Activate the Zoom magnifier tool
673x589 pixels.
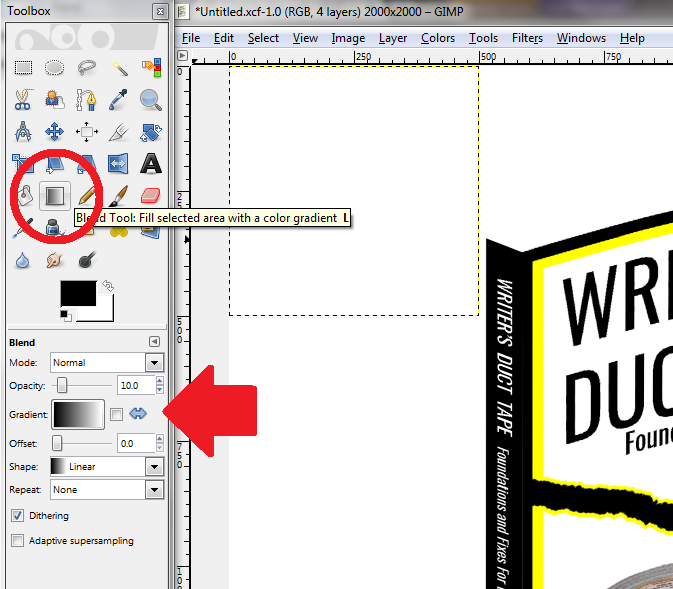pos(151,99)
